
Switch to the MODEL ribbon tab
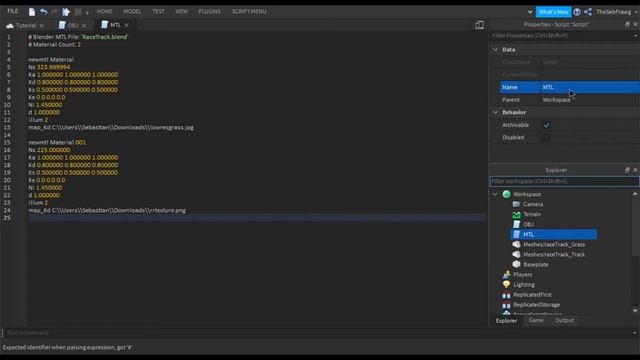pyautogui.click(x=132, y=11)
